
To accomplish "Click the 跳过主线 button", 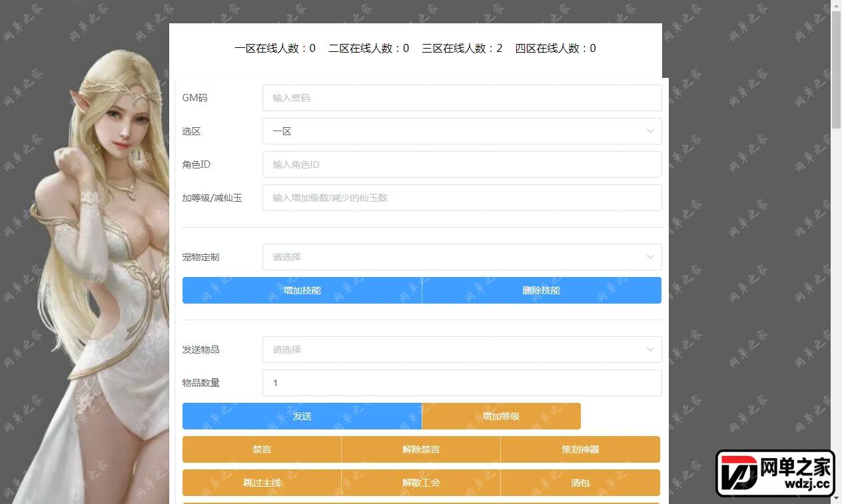I will pos(262,483).
